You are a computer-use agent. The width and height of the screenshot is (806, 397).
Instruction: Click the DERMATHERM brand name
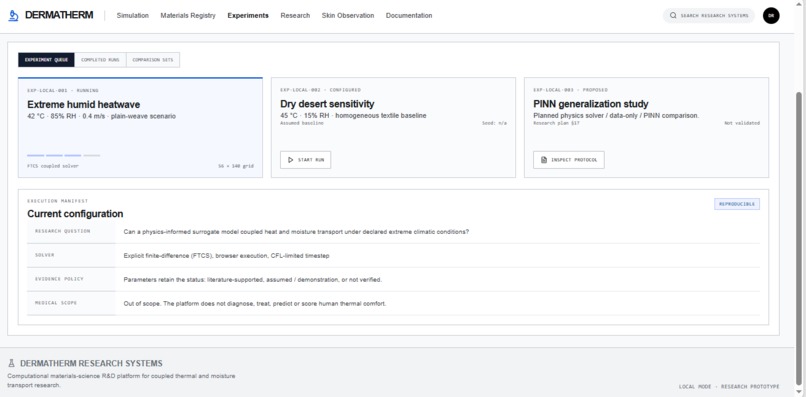(x=59, y=15)
